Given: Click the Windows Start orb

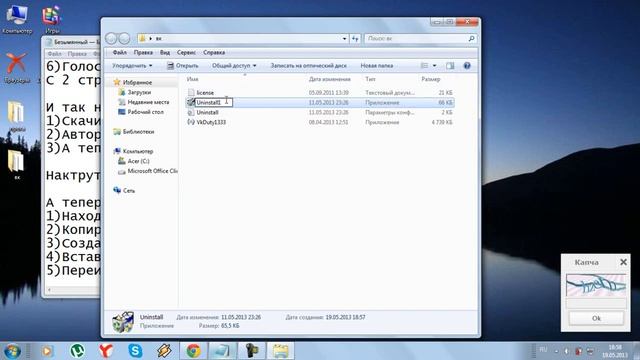Looking at the screenshot, I should click(x=12, y=351).
